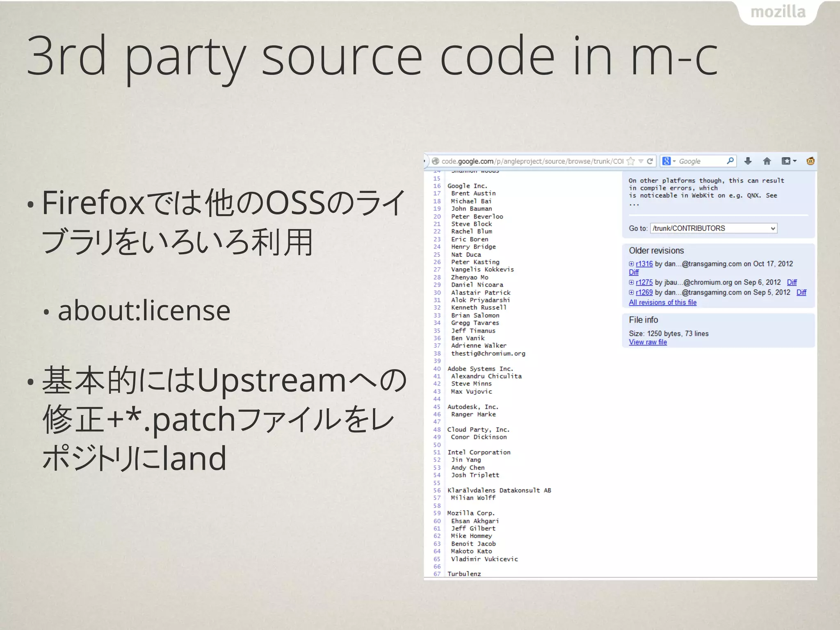Select 'Cloud Party, Inc.' line
The image size is (840, 630).
[478, 429]
